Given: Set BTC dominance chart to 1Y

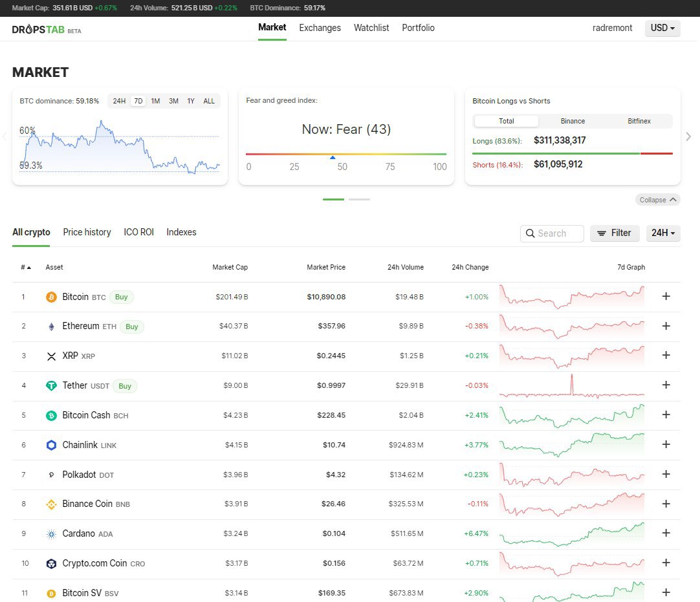Looking at the screenshot, I should click(x=191, y=102).
